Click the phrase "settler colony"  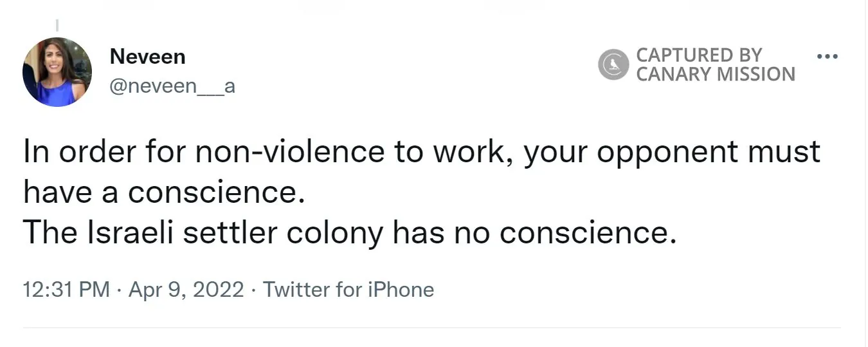(283, 233)
